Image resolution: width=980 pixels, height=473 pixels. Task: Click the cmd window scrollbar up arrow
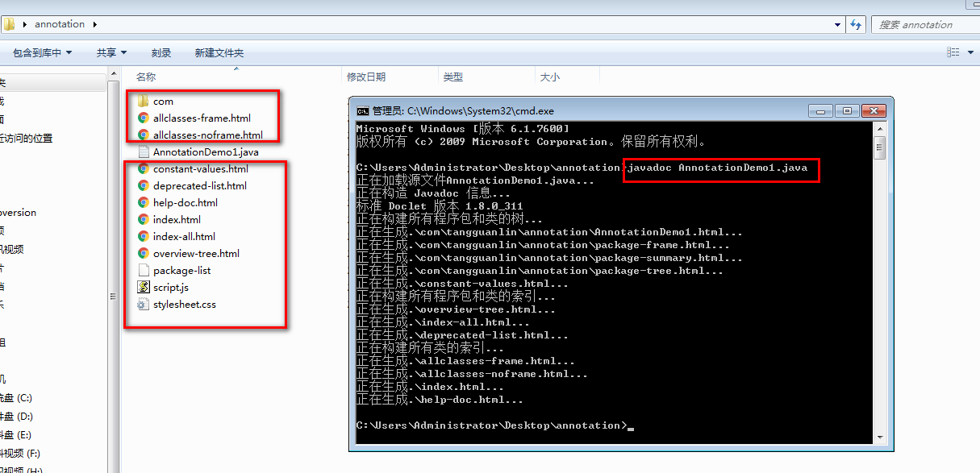[880, 129]
